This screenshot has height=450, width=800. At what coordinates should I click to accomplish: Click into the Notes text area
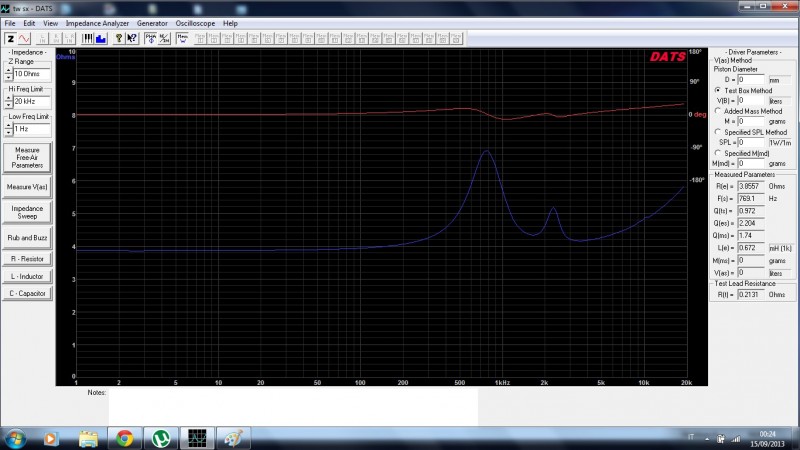[293, 407]
